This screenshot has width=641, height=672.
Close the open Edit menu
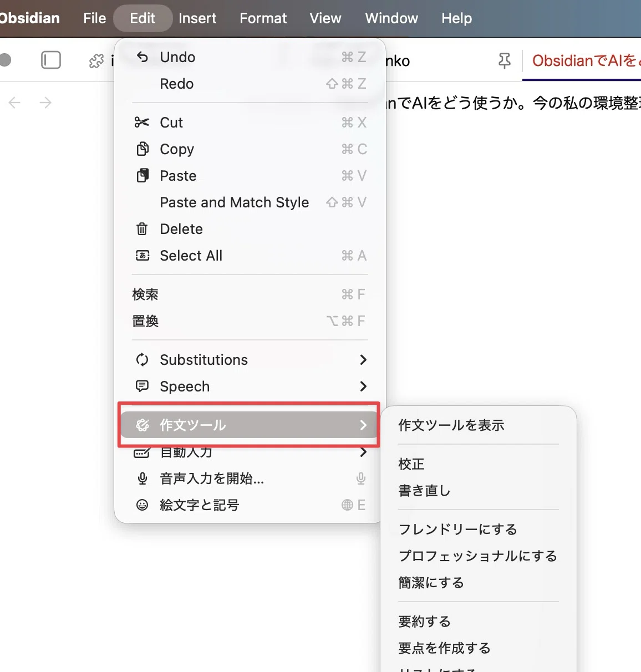point(143,18)
